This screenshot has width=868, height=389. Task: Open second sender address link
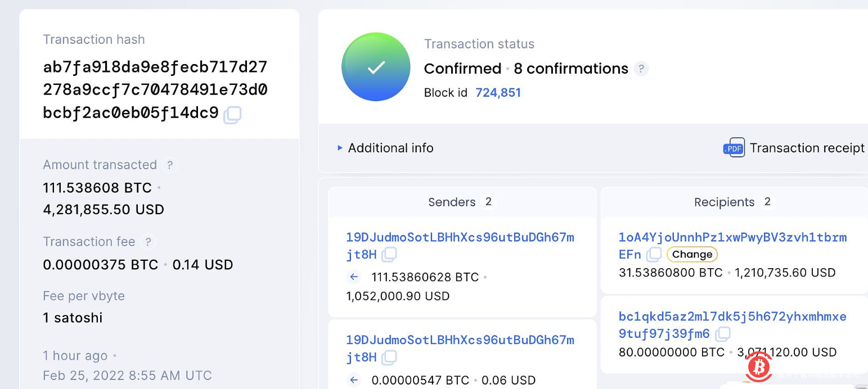tap(460, 341)
